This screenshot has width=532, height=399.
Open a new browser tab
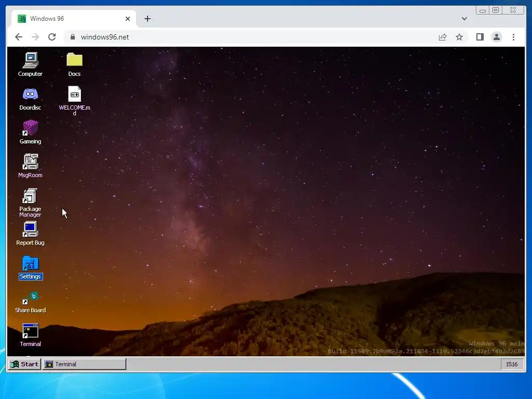point(147,19)
